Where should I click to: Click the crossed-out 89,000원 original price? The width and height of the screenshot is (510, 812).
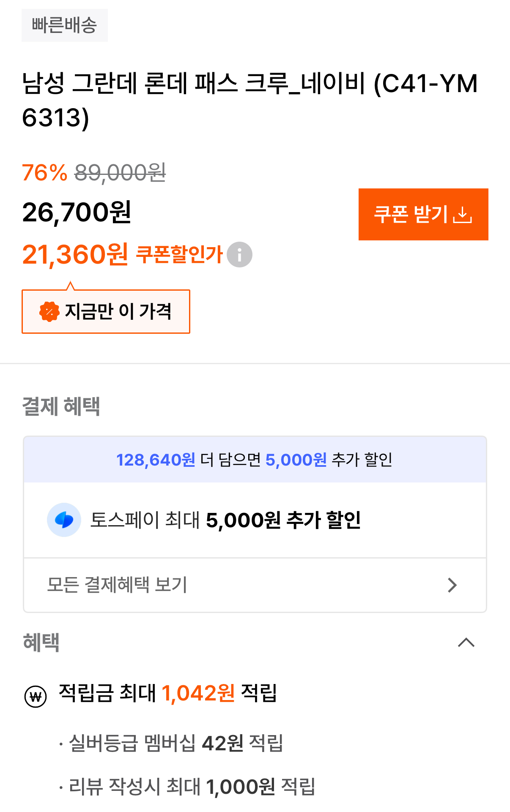tap(120, 173)
